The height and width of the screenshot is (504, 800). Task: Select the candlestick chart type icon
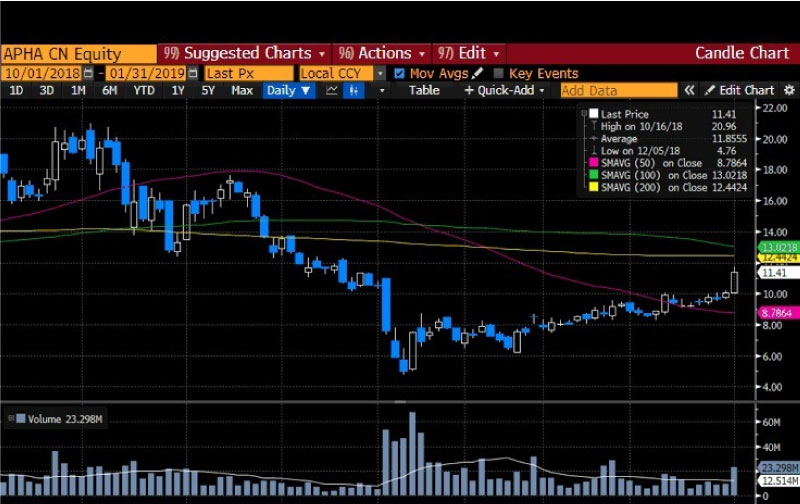pyautogui.click(x=355, y=90)
